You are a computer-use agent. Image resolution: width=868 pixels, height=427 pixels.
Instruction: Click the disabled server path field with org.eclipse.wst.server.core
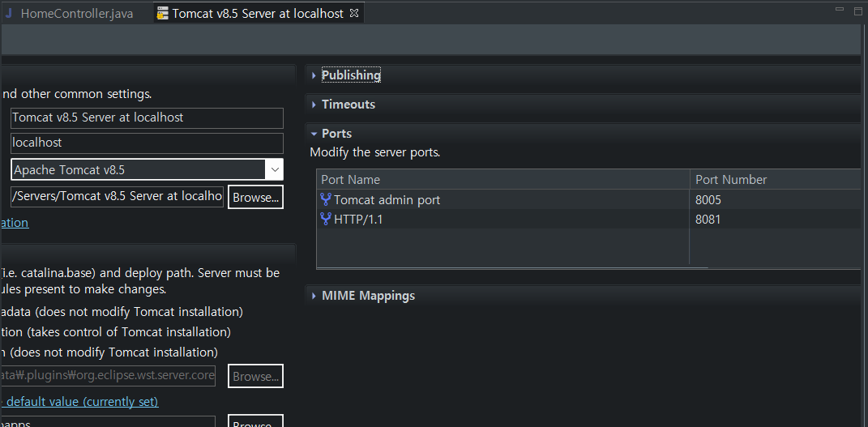[x=108, y=376]
